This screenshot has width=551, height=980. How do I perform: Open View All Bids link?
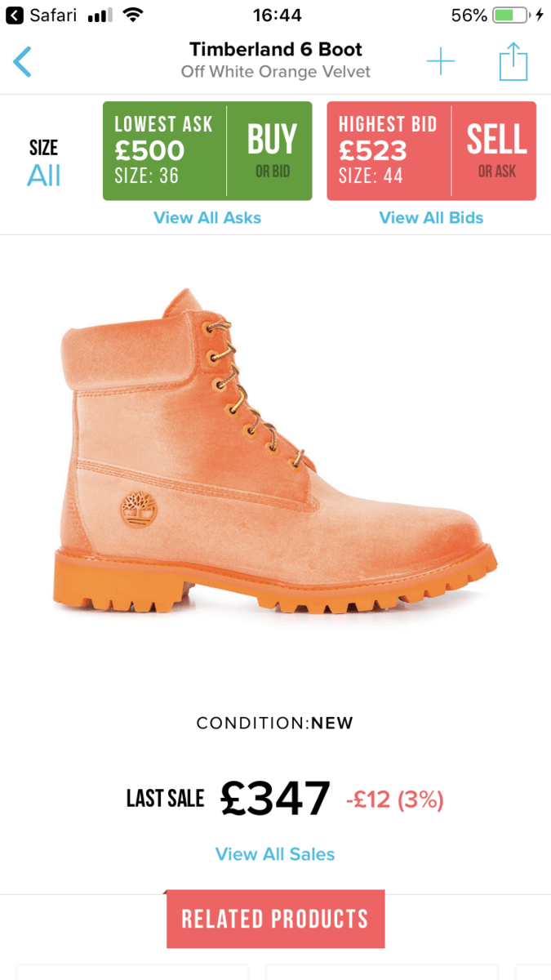(x=431, y=217)
